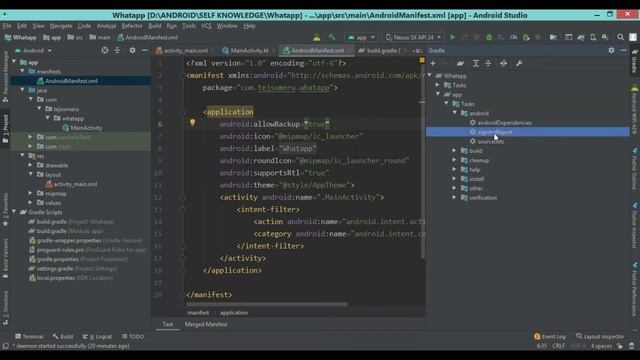
Task: Click the editor horizontal scrollbar
Action: click(x=267, y=304)
